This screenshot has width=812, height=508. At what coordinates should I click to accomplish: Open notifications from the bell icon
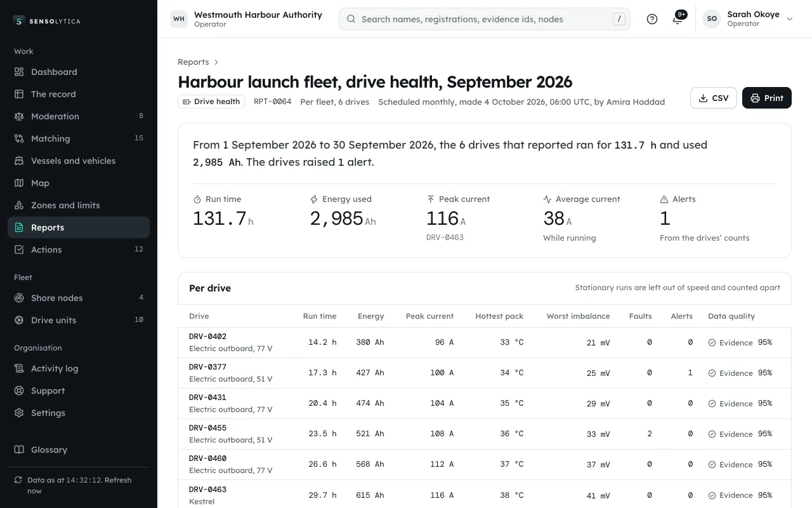point(678,19)
